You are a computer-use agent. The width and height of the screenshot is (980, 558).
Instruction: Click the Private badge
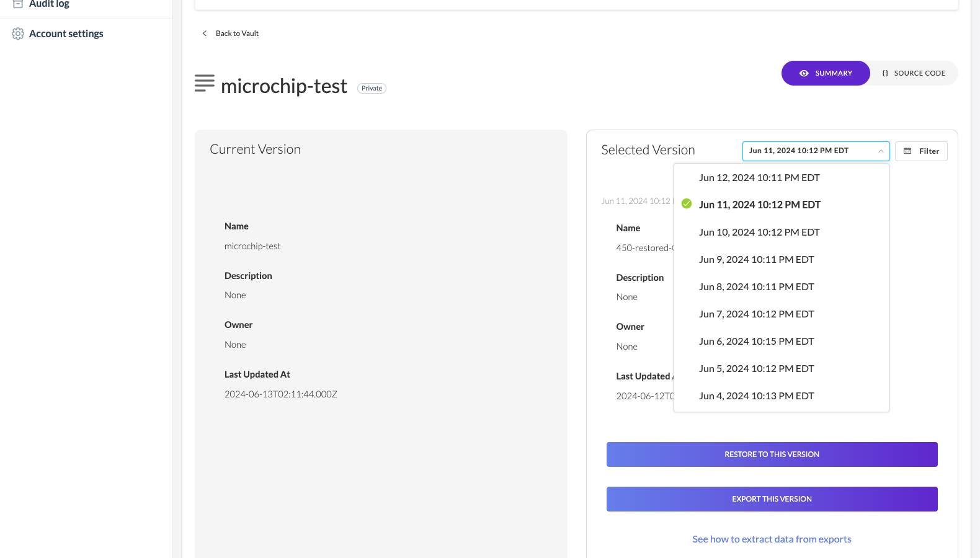tap(372, 89)
